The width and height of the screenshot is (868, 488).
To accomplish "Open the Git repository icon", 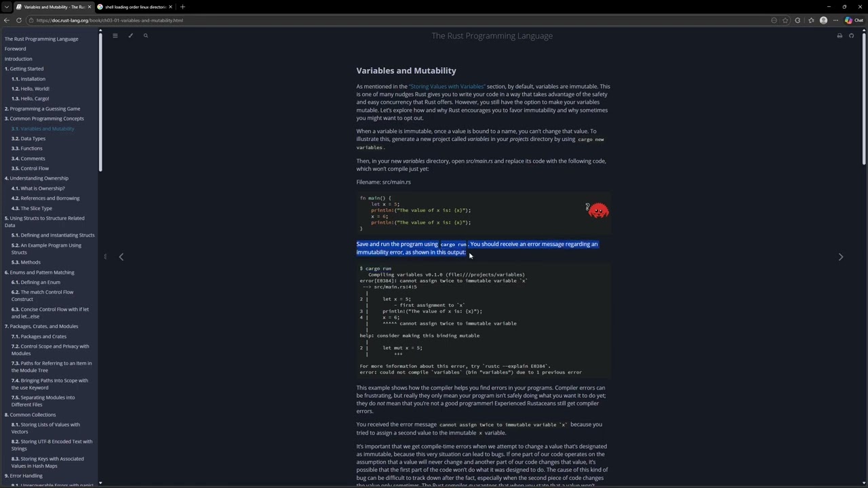I will 852,36.
